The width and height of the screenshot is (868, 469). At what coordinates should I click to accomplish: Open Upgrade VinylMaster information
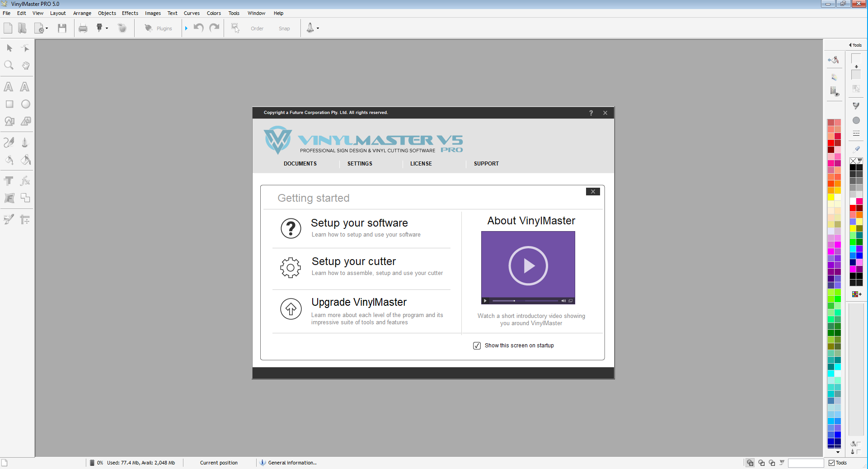[359, 302]
